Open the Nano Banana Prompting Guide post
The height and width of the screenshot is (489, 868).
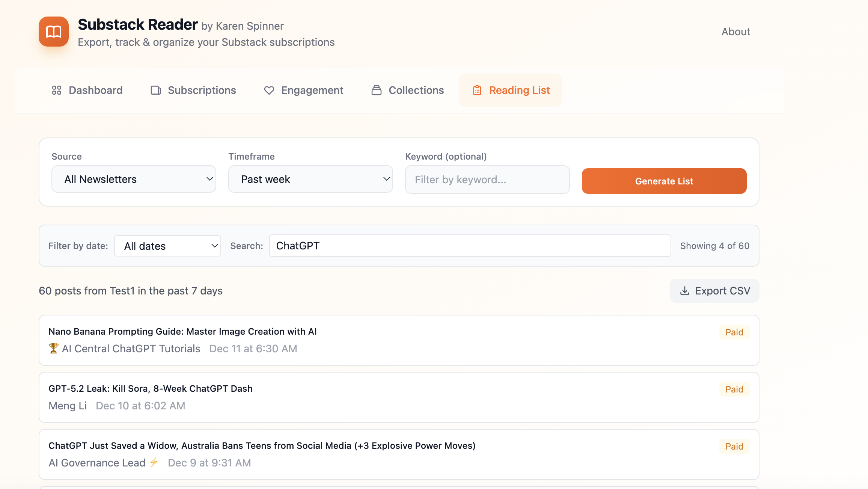[x=182, y=332]
